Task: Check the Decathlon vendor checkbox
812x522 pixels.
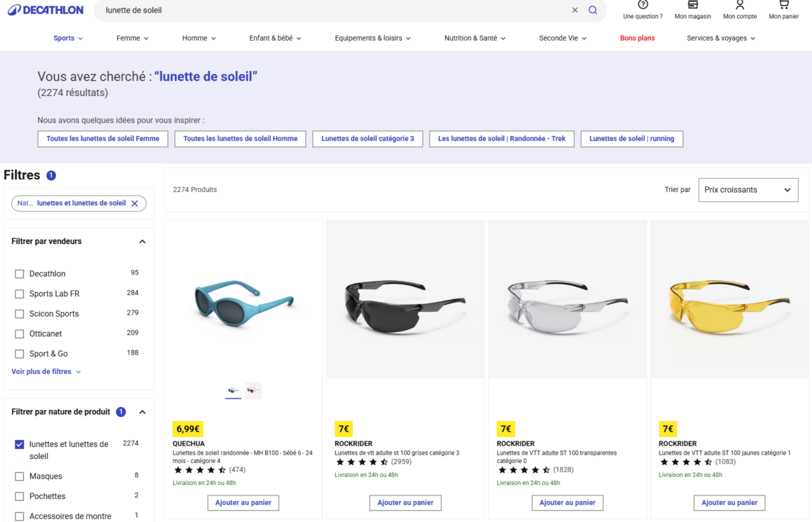Action: tap(20, 274)
